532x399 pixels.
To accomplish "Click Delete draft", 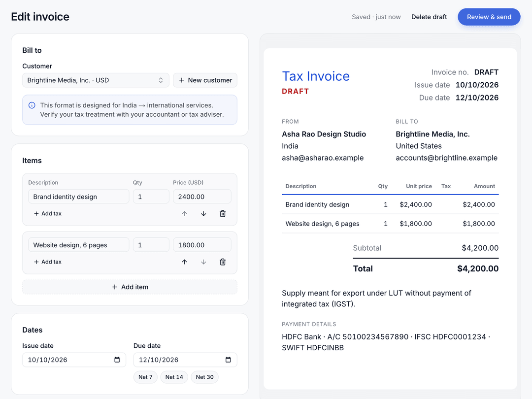I will pyautogui.click(x=429, y=17).
